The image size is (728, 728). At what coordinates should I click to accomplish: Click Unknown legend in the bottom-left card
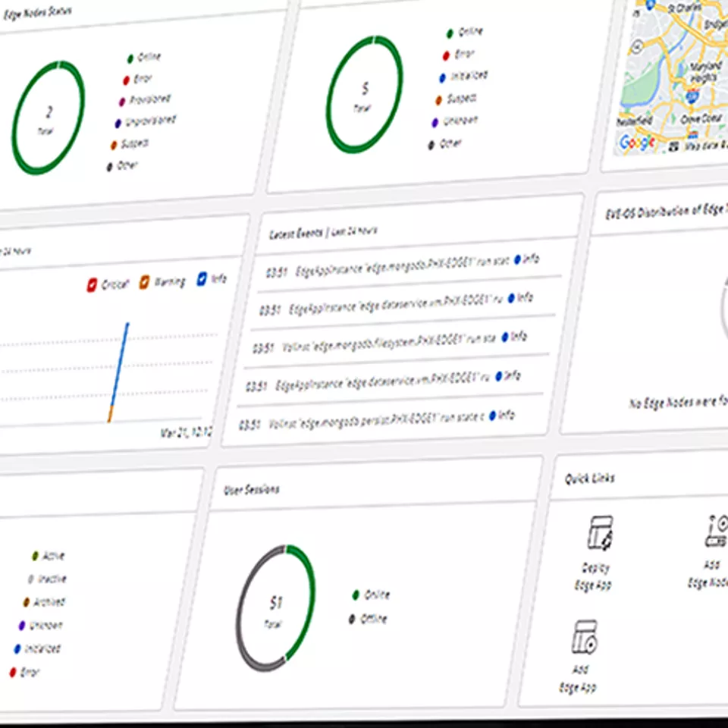tap(40, 626)
